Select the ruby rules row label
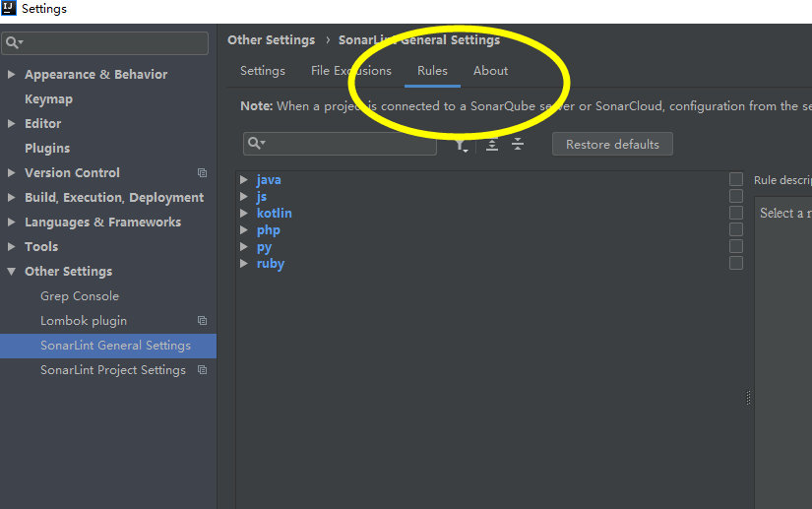This screenshot has height=509, width=812. click(x=271, y=264)
